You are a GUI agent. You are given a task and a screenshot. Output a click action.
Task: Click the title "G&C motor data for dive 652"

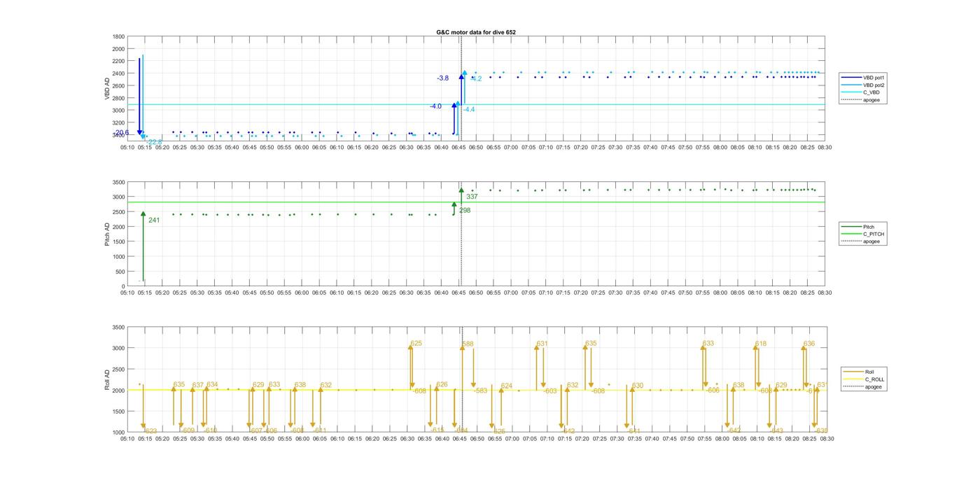[x=476, y=32]
